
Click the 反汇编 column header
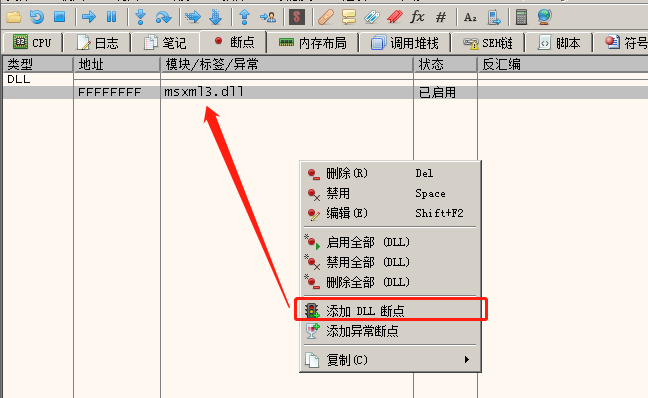pyautogui.click(x=563, y=64)
